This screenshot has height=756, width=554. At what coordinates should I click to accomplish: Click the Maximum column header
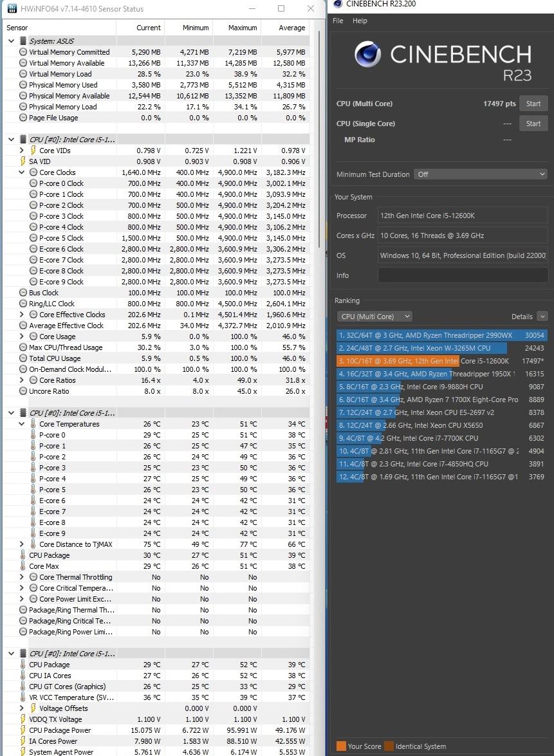click(x=237, y=28)
